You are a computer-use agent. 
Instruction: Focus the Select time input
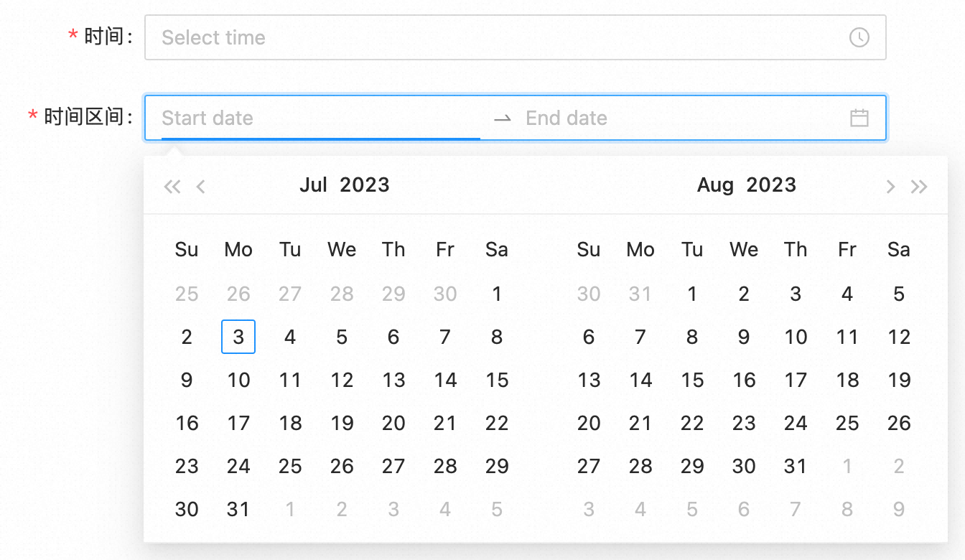495,37
